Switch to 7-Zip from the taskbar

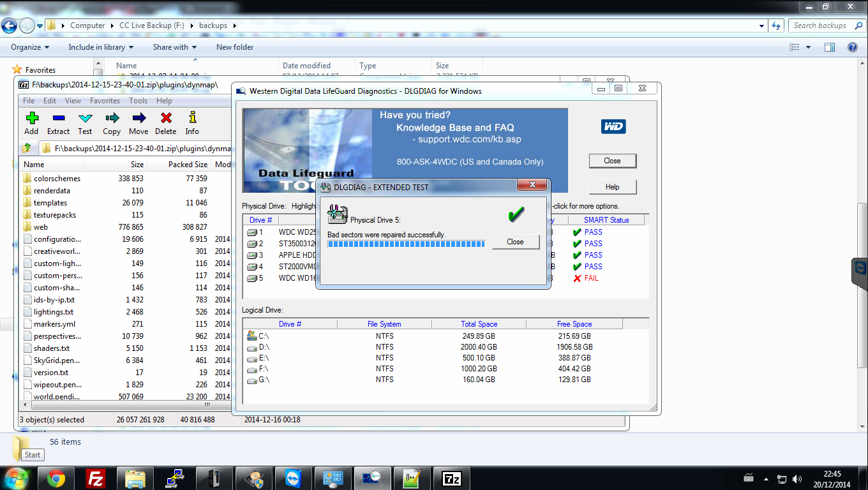[451, 479]
